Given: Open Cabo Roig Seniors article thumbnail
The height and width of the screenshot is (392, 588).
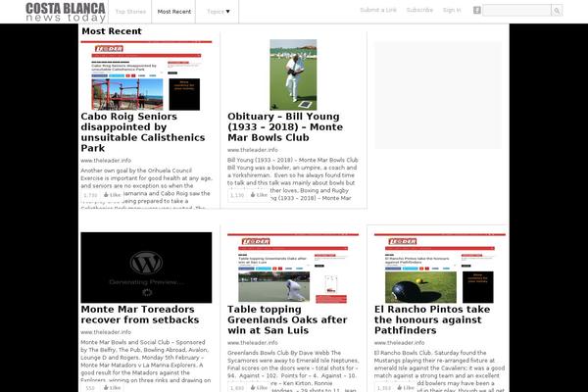Looking at the screenshot, I should pos(146,75).
